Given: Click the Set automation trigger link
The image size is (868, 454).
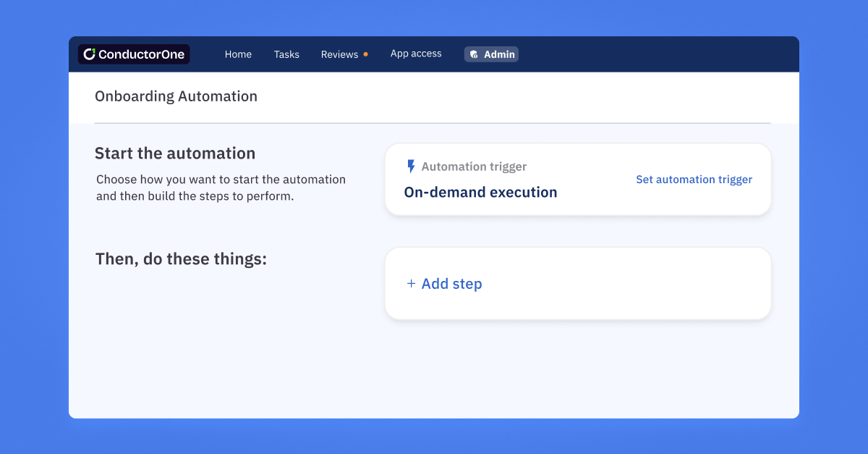Looking at the screenshot, I should coord(694,179).
